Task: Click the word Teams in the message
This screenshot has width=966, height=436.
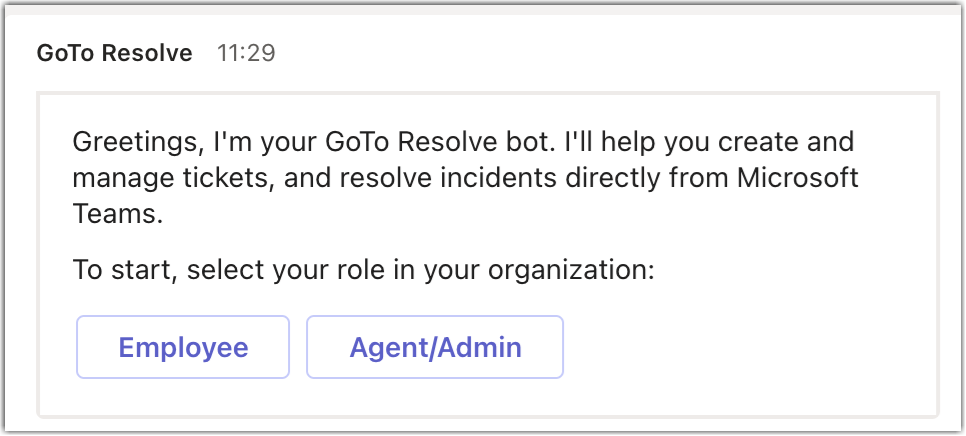Action: 118,214
